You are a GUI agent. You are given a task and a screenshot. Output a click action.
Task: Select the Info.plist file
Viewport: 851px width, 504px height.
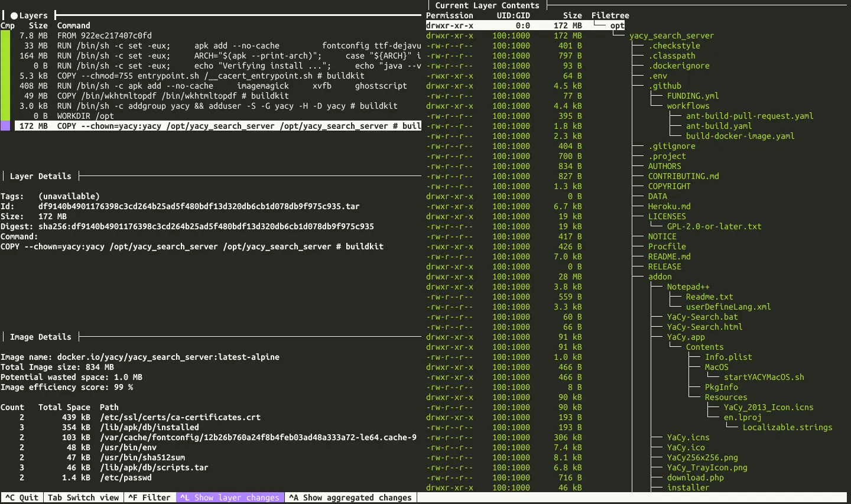pos(728,357)
